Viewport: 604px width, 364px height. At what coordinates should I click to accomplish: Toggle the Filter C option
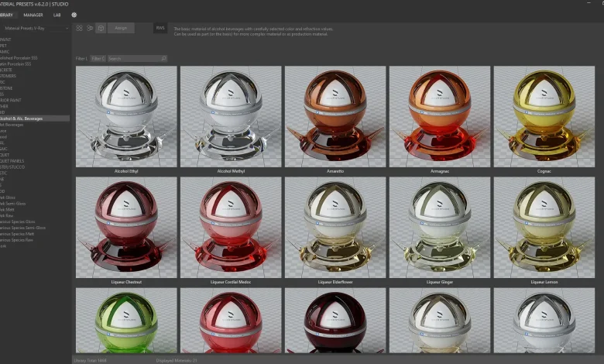point(98,59)
